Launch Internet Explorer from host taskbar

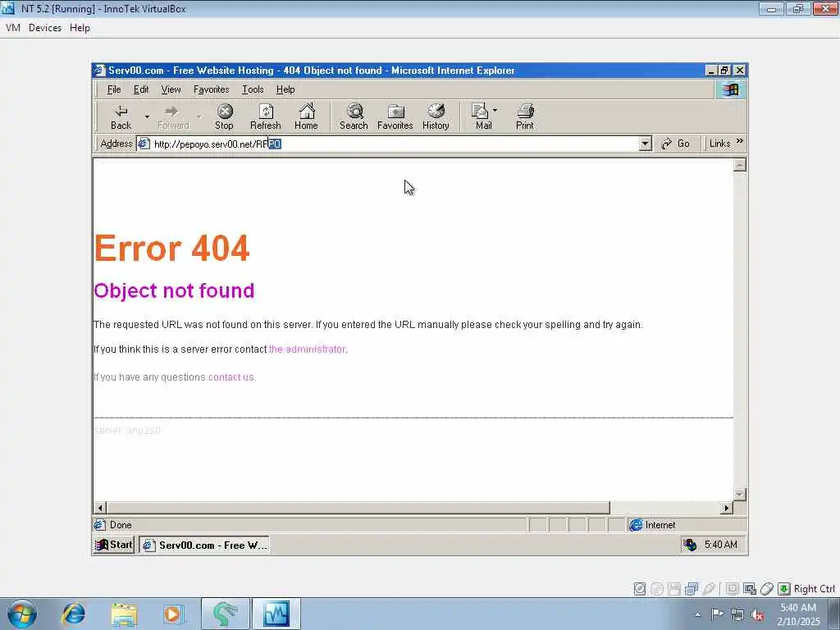pos(73,614)
